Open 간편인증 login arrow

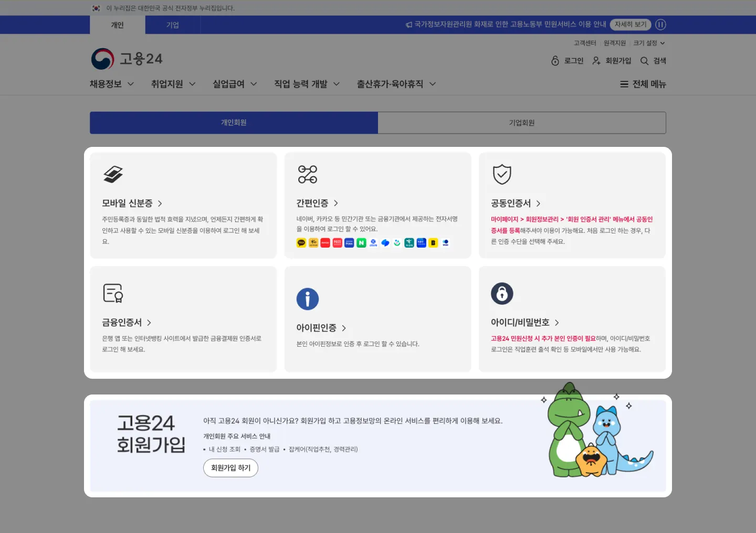click(336, 203)
